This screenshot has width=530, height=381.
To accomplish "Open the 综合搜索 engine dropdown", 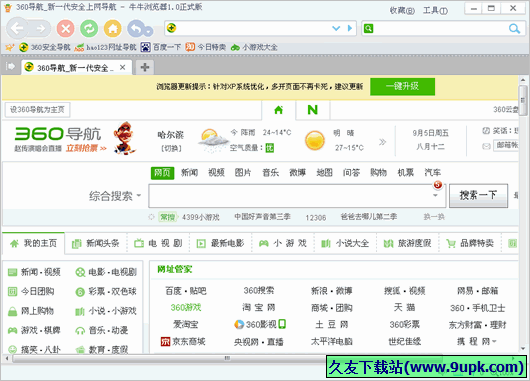I will [x=115, y=196].
